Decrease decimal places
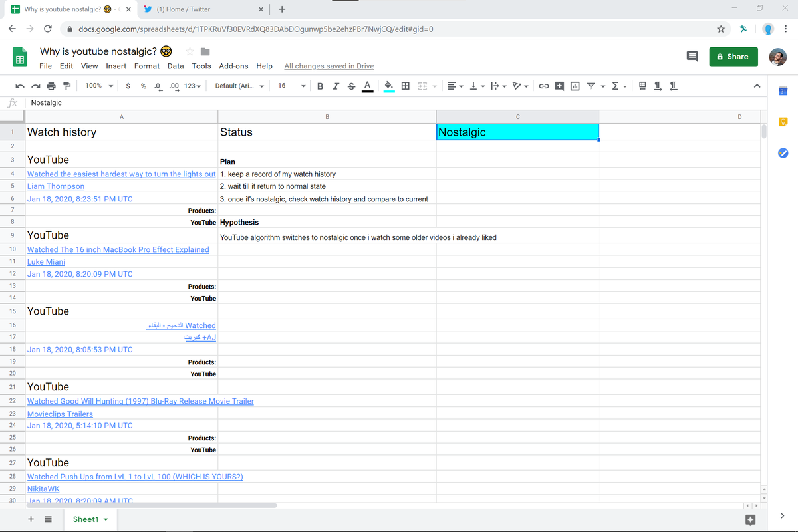The width and height of the screenshot is (798, 532). coord(158,86)
